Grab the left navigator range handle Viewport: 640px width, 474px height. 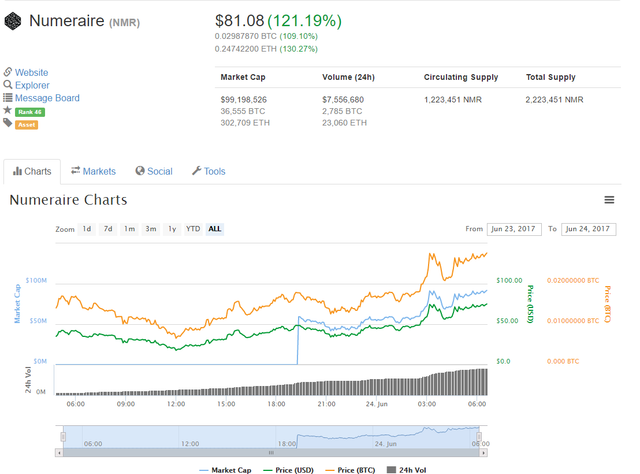coord(63,437)
